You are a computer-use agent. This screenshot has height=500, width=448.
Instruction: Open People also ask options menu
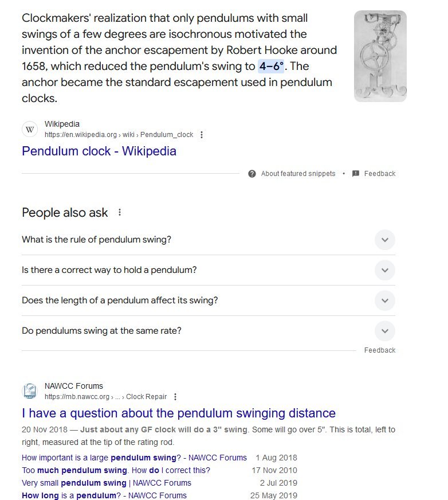coord(120,212)
